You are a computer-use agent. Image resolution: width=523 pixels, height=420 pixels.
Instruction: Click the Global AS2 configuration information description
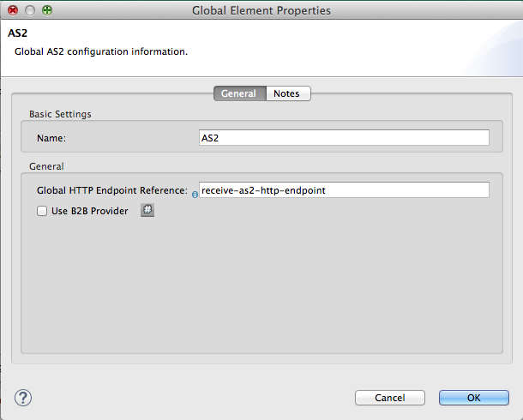click(x=101, y=51)
